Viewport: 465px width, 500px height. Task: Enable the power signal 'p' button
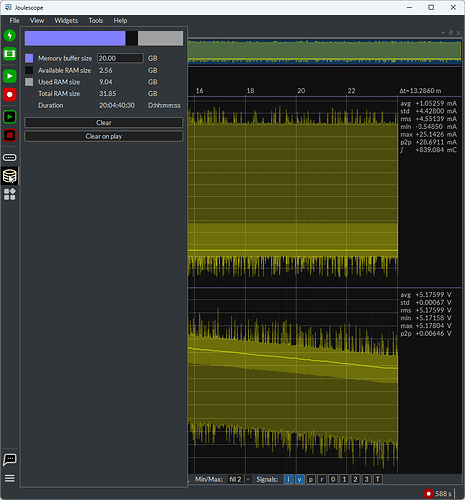pos(311,479)
